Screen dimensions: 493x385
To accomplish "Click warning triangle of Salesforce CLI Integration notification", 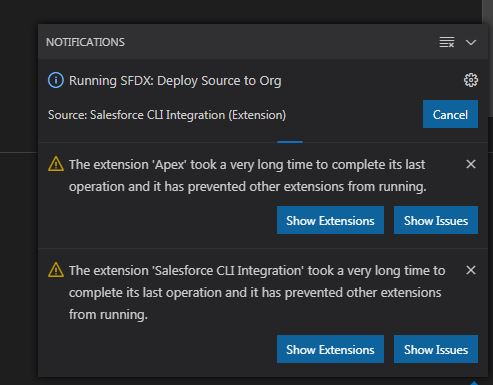I will pos(56,270).
